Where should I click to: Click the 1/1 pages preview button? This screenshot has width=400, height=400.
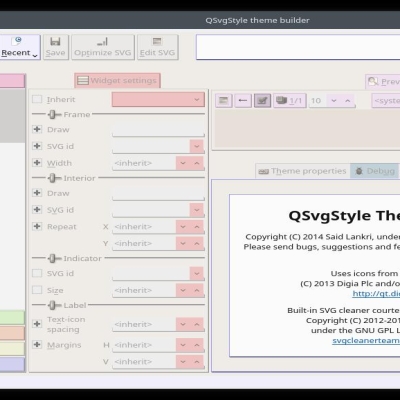pyautogui.click(x=289, y=100)
